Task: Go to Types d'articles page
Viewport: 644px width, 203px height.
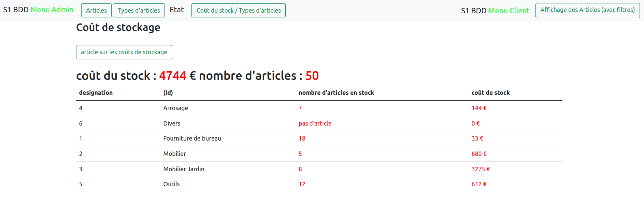Action: coord(139,11)
